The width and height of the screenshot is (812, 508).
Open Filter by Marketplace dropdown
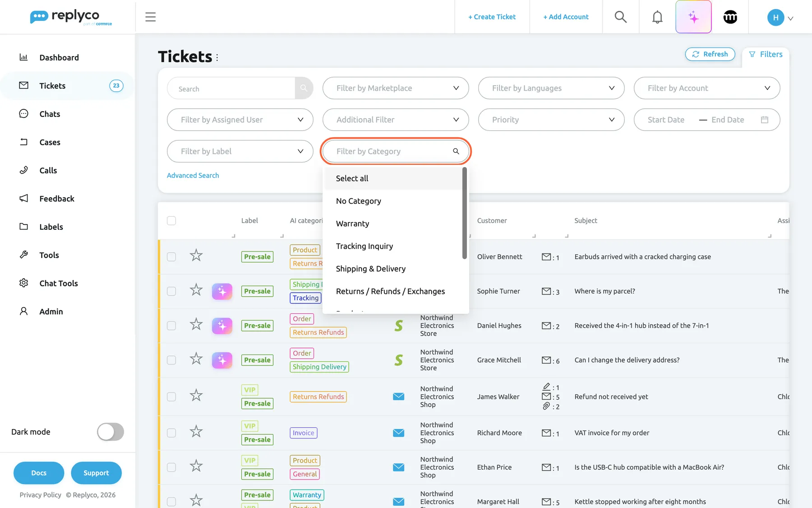pyautogui.click(x=396, y=88)
